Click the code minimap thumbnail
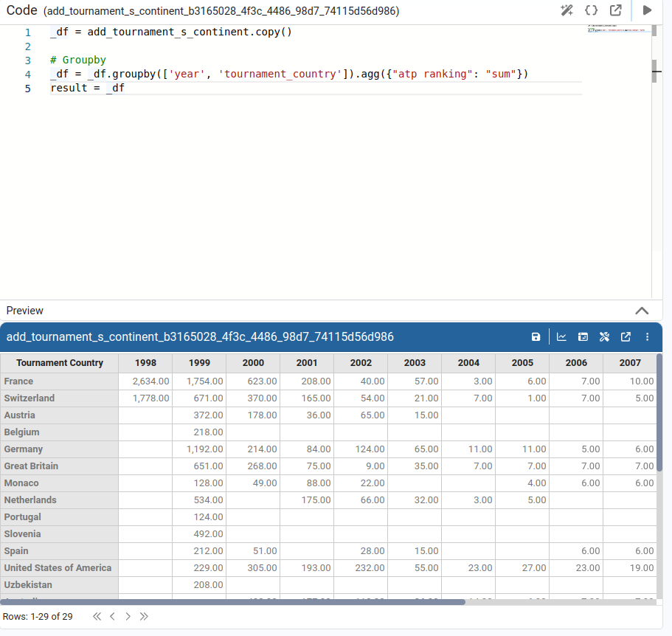This screenshot has height=636, width=672. (620, 29)
